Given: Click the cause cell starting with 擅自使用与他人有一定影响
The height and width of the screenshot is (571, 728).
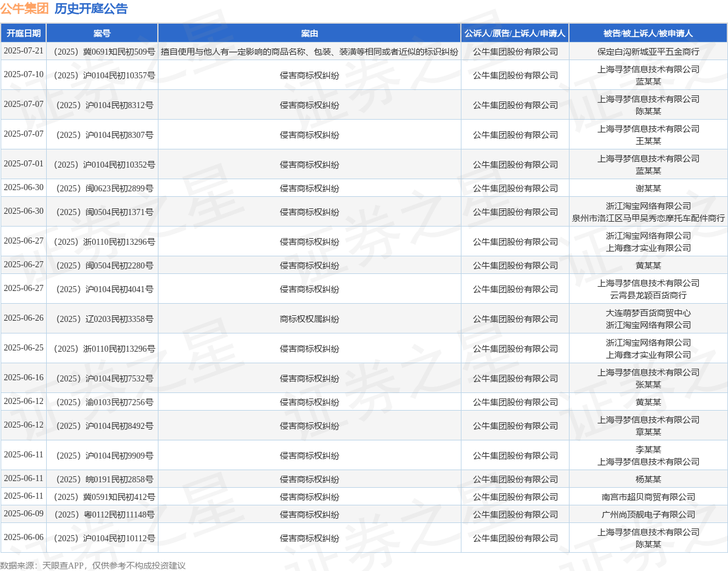Looking at the screenshot, I should [310, 52].
